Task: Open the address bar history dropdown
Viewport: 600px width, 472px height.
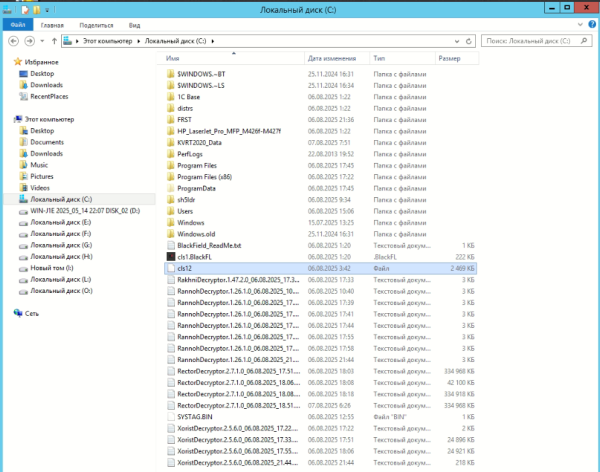Action: [457, 41]
